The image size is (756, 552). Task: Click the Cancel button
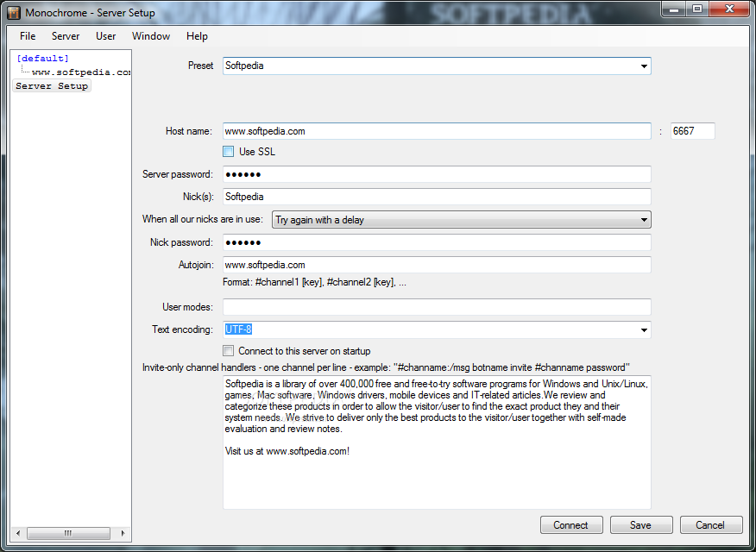coord(711,525)
